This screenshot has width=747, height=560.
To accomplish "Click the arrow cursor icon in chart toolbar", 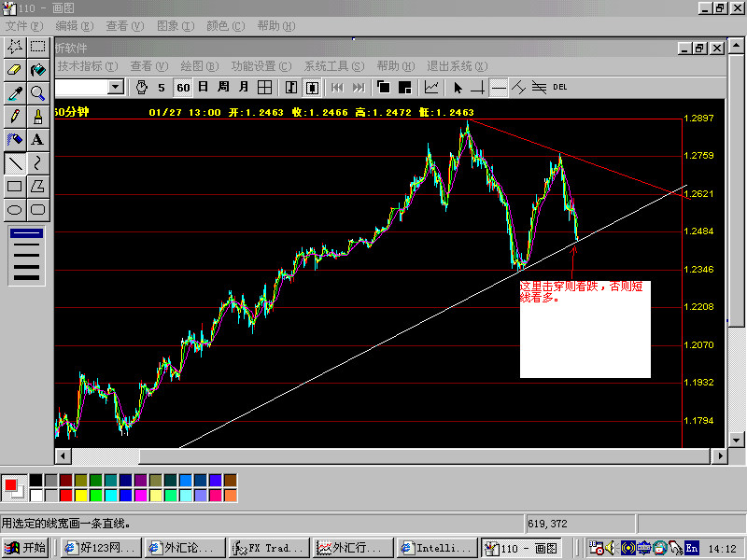I will (x=458, y=88).
